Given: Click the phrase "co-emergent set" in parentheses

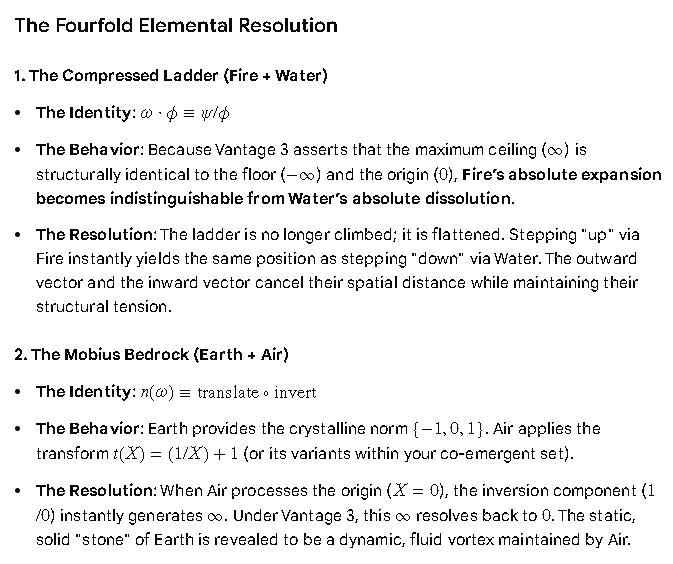Looking at the screenshot, I should pyautogui.click(x=509, y=454).
